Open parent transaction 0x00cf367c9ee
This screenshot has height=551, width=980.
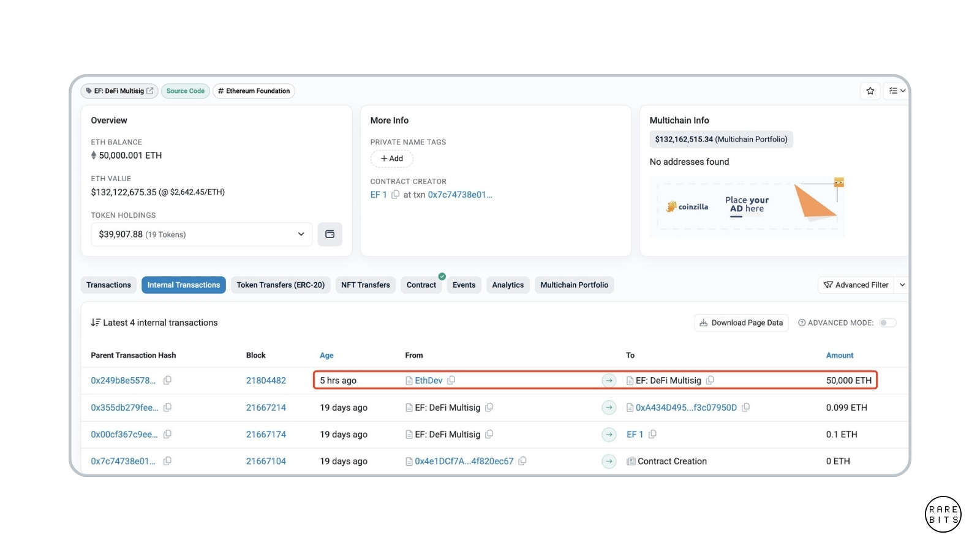124,435
